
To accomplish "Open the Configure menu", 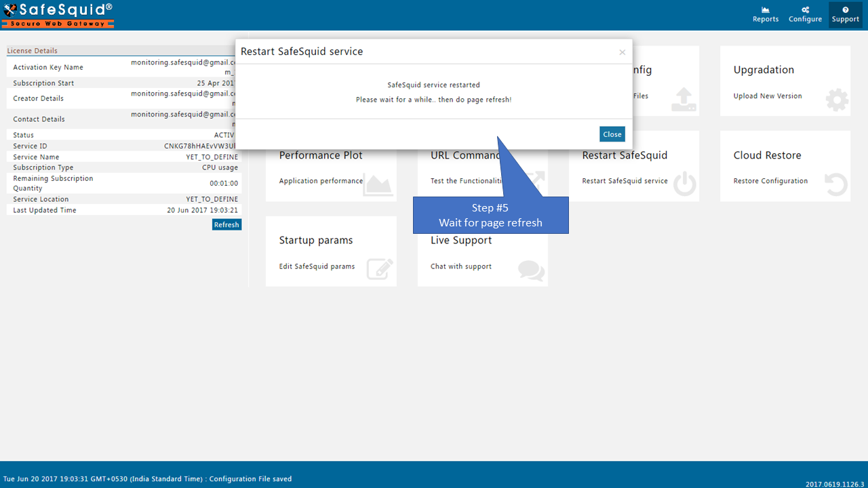I will (805, 14).
